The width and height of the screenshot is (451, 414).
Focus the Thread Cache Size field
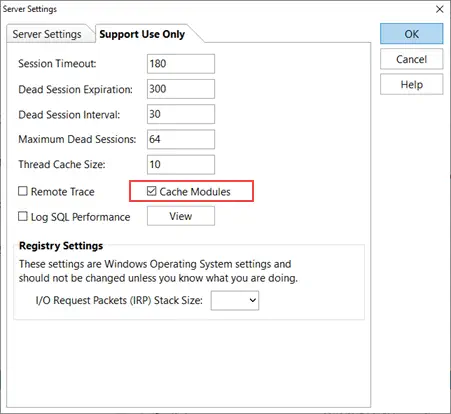(x=181, y=165)
